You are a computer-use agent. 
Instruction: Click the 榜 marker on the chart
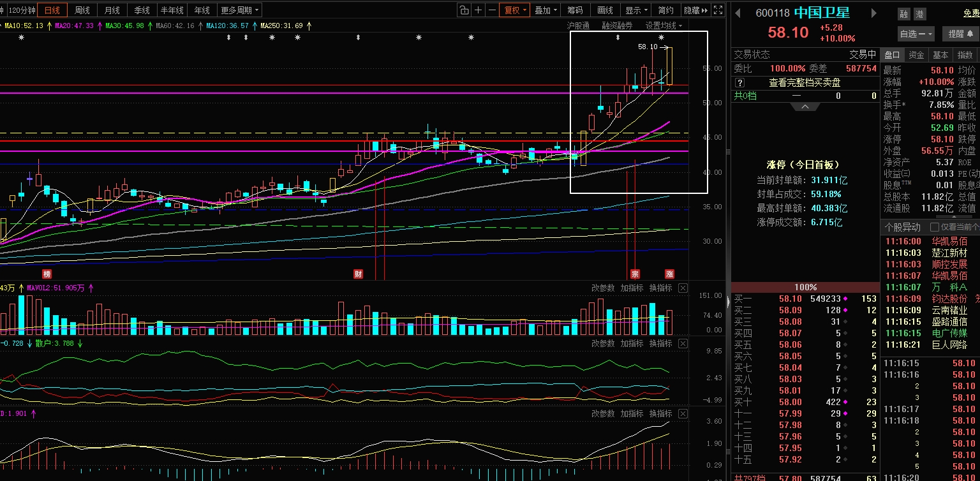click(47, 274)
